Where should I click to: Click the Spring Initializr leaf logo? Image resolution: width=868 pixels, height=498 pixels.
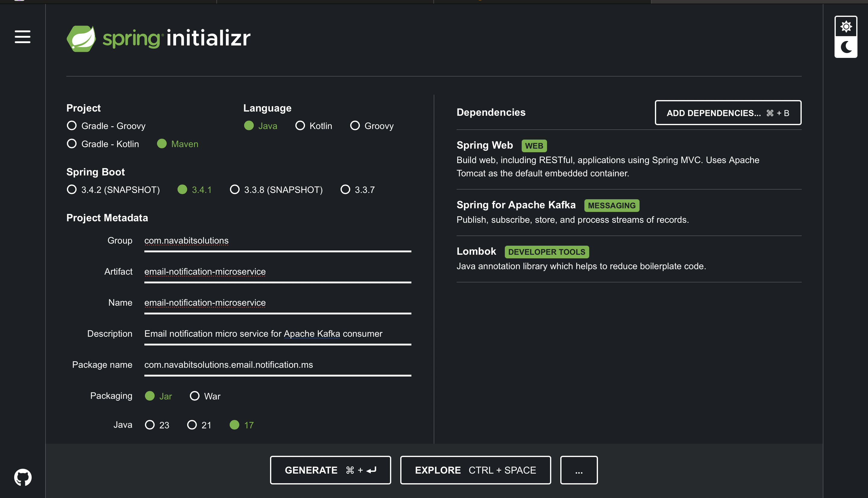(x=81, y=38)
